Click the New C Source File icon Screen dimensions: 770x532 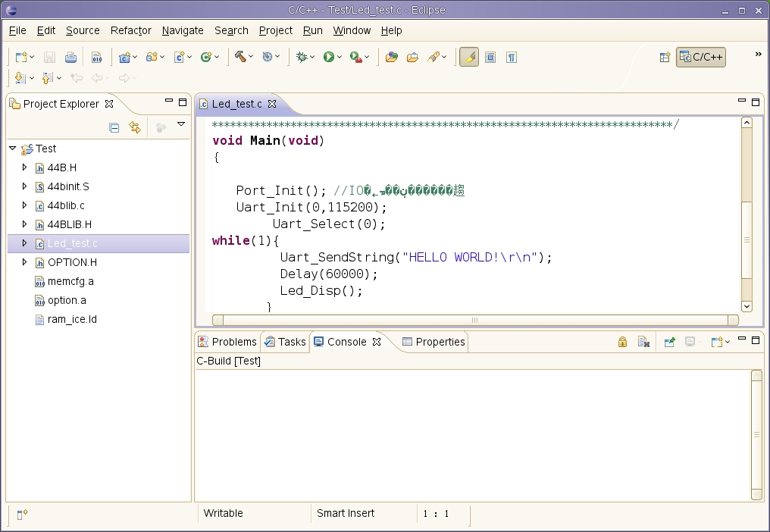[x=180, y=58]
